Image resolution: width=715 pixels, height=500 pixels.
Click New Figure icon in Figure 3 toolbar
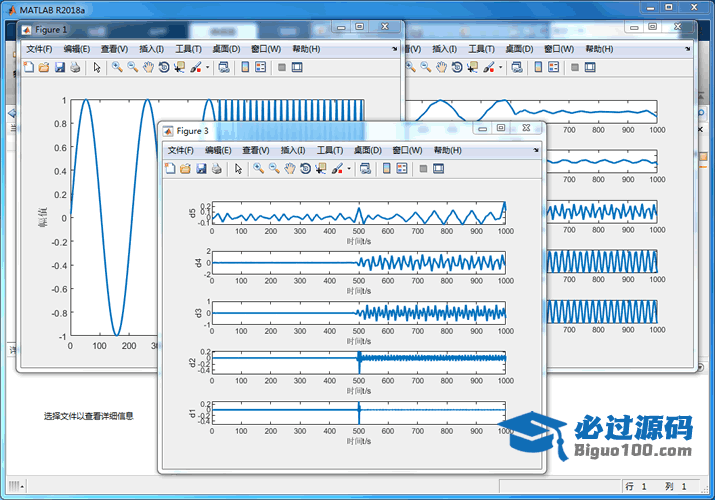pos(170,169)
